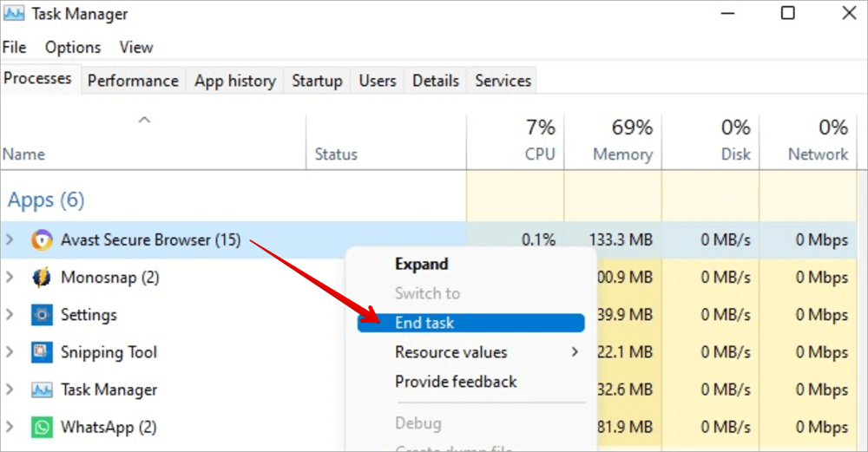This screenshot has height=452, width=868.
Task: Click the Monosnap app icon
Action: [x=41, y=278]
